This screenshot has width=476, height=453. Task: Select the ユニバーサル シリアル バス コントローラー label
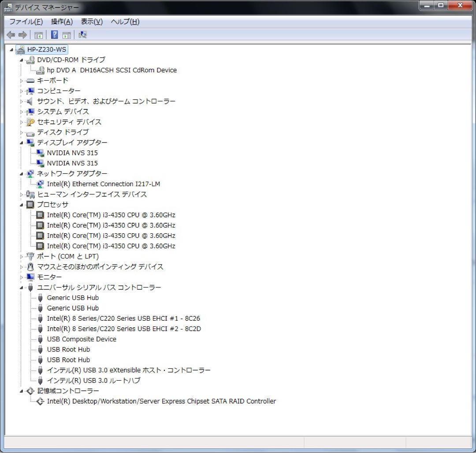point(99,288)
